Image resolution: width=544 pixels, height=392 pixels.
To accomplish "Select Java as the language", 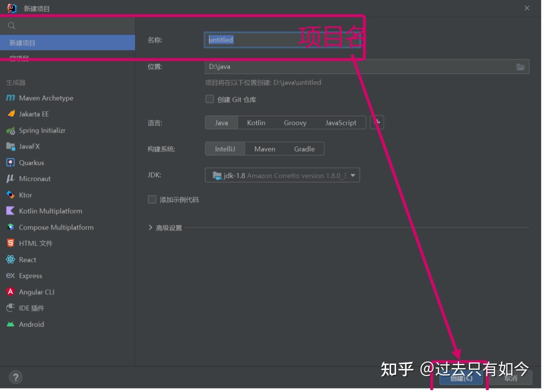I will click(221, 123).
